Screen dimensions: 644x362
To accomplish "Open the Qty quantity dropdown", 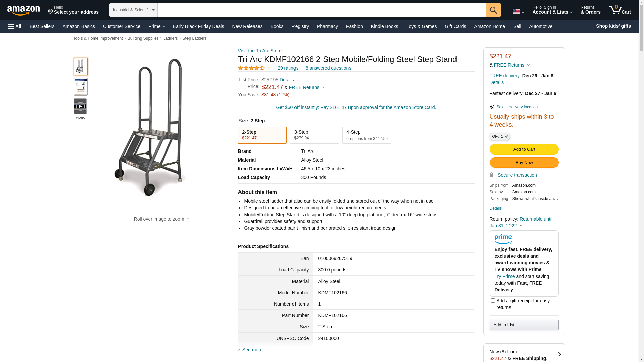I will pos(500,136).
